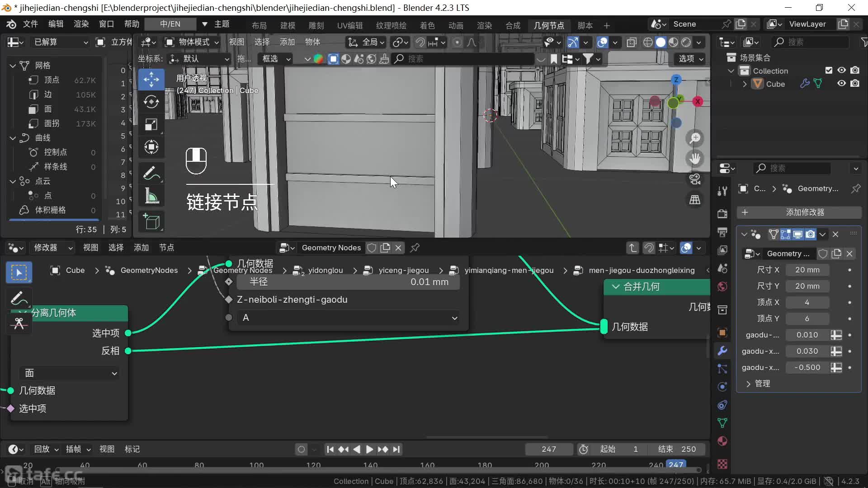
Task: Toggle camera view icon in viewport
Action: pos(695,179)
